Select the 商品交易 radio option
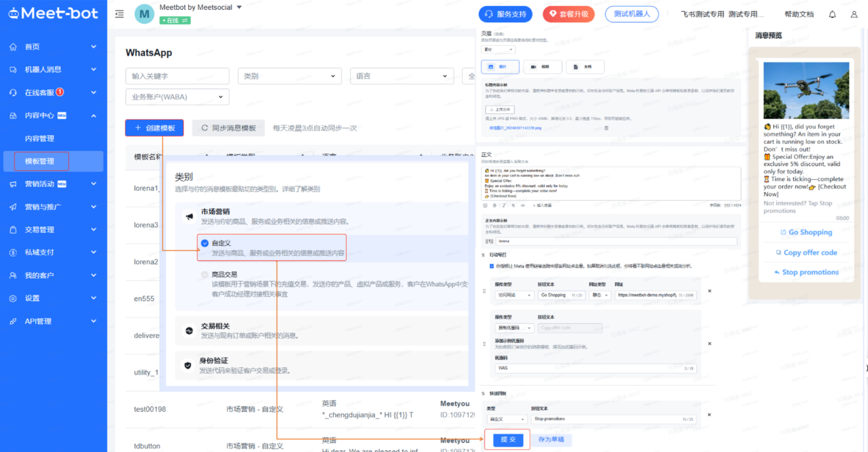The width and height of the screenshot is (868, 452). 205,274
